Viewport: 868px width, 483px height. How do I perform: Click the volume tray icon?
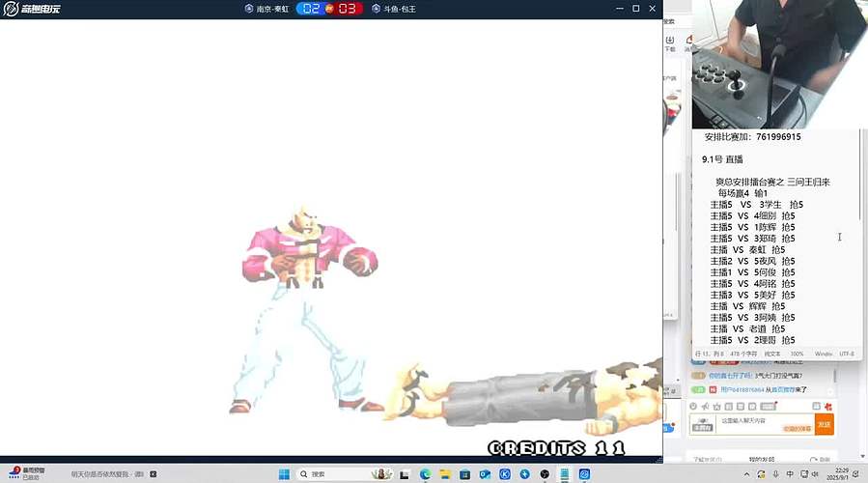coord(816,474)
